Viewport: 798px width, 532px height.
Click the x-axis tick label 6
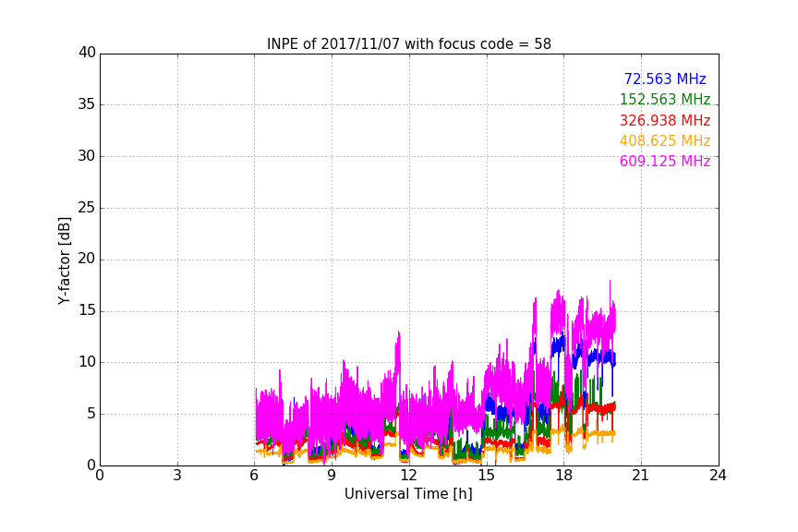click(254, 476)
